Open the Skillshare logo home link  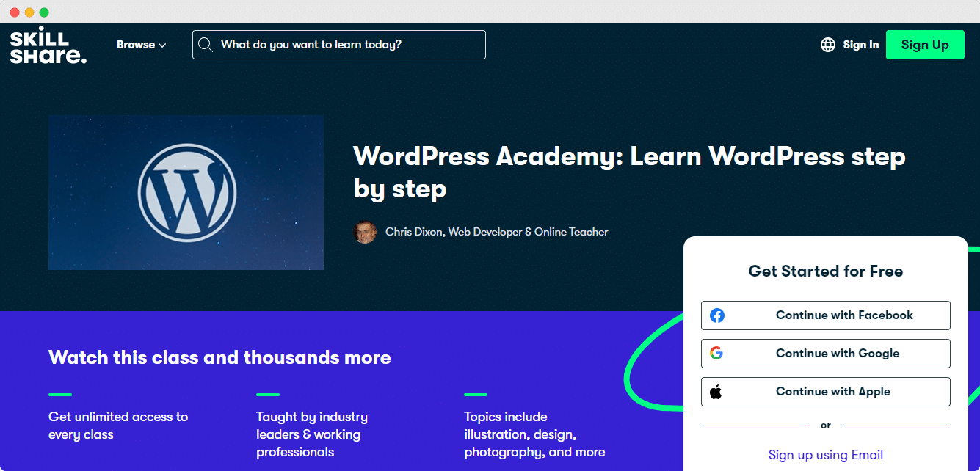tap(48, 45)
